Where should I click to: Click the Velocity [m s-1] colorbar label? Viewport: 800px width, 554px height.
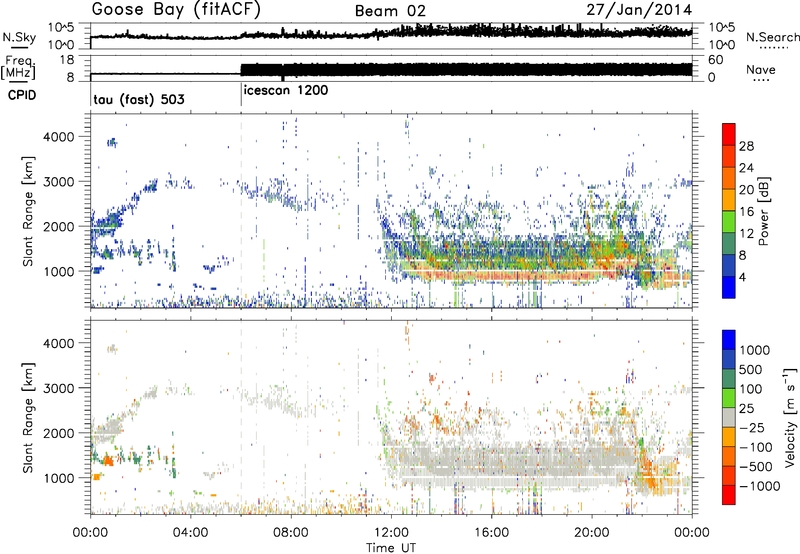(790, 417)
